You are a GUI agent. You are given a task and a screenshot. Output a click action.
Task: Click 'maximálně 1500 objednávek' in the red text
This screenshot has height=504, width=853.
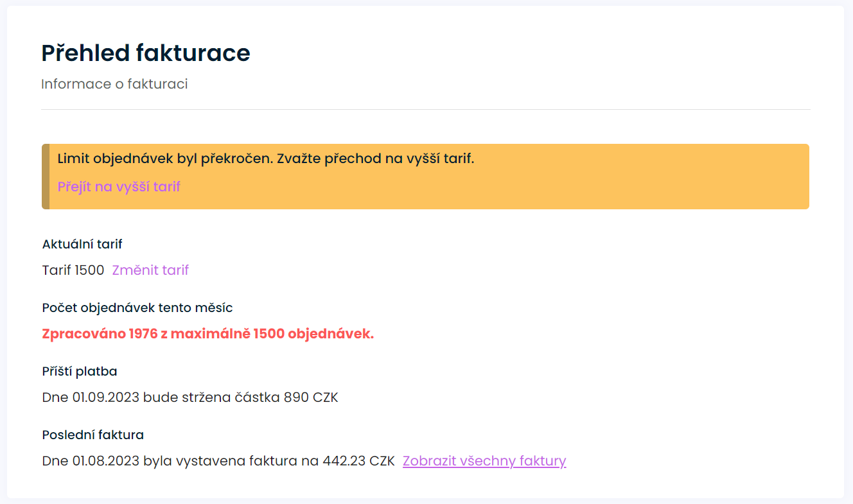286,334
